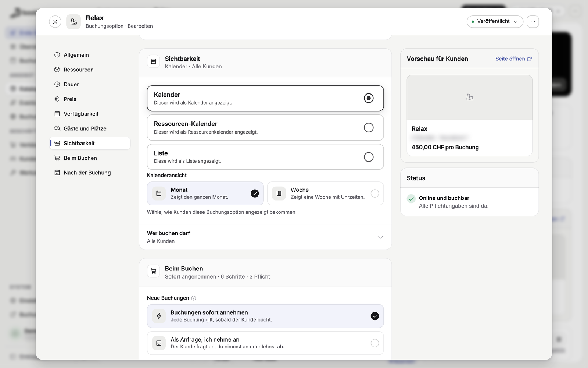The width and height of the screenshot is (588, 368).
Task: Click the 'Alle Pflichtangaben sind da.' status text
Action: [453, 206]
